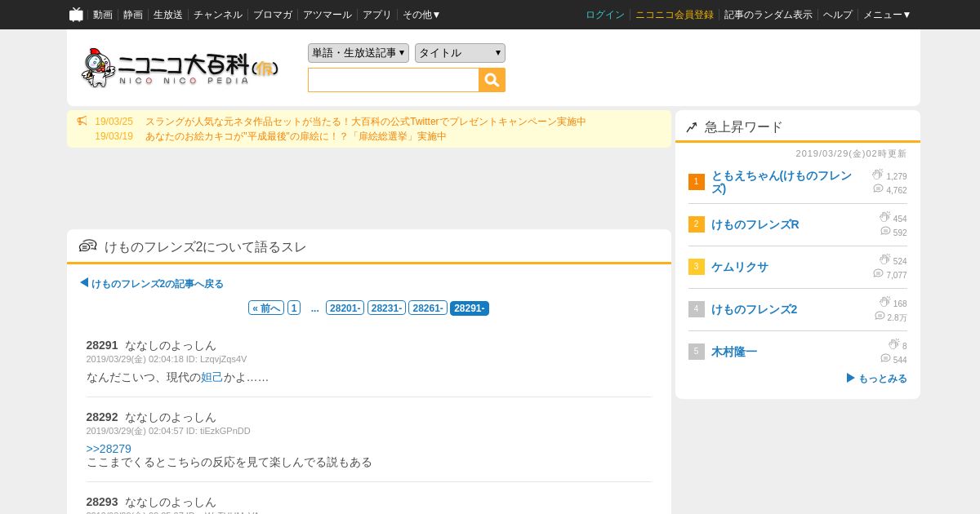
Task: Go to the 28261- page
Action: coord(428,308)
